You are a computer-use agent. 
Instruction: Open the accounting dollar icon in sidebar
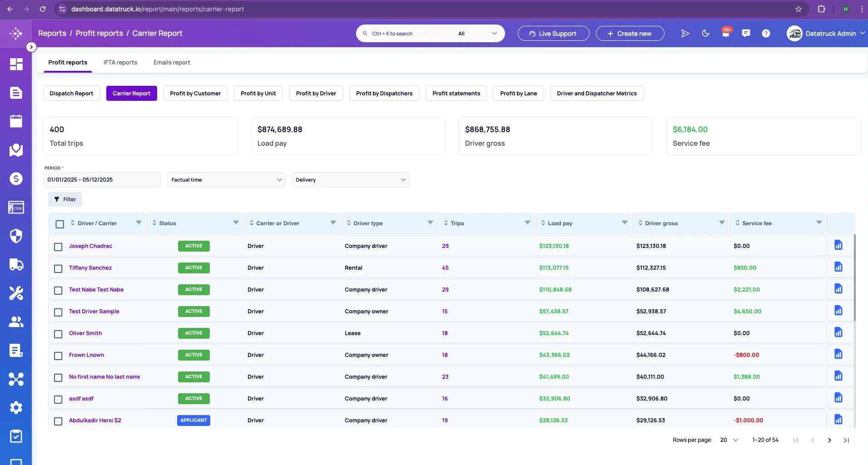click(x=16, y=178)
